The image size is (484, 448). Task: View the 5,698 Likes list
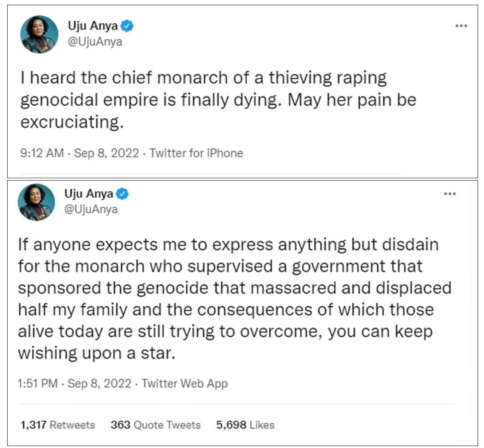(245, 425)
